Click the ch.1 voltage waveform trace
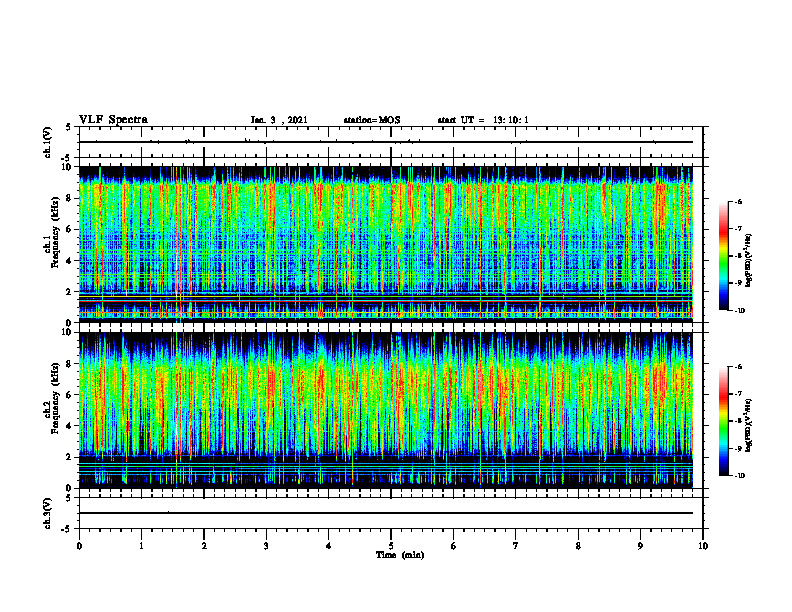Image resolution: width=792 pixels, height=612 pixels. click(386, 142)
